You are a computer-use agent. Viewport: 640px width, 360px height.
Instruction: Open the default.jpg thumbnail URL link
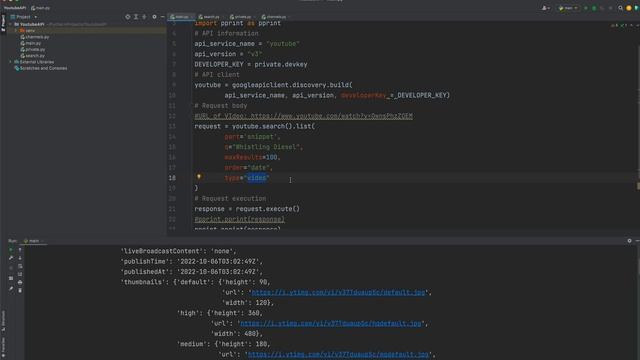(x=338, y=292)
